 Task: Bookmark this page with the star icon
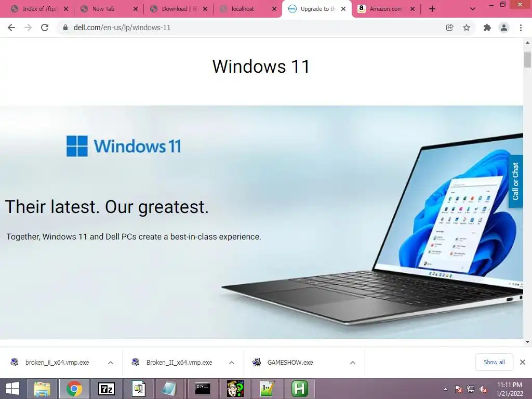467,28
